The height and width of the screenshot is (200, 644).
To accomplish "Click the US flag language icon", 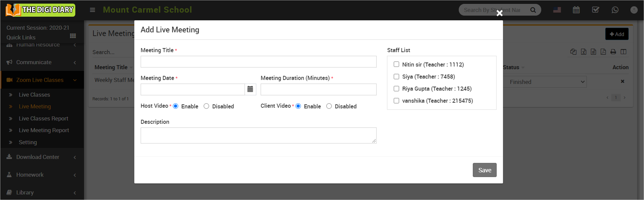I will pyautogui.click(x=557, y=10).
